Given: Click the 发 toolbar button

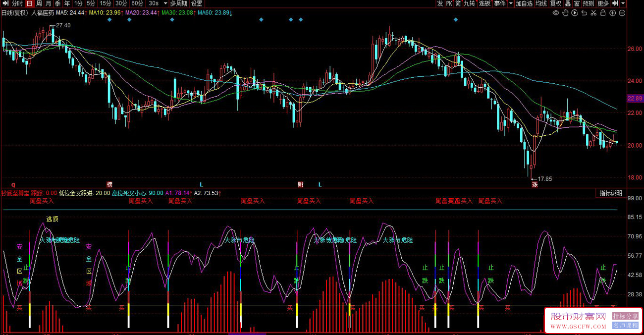Looking at the screenshot, I should click(440, 3).
